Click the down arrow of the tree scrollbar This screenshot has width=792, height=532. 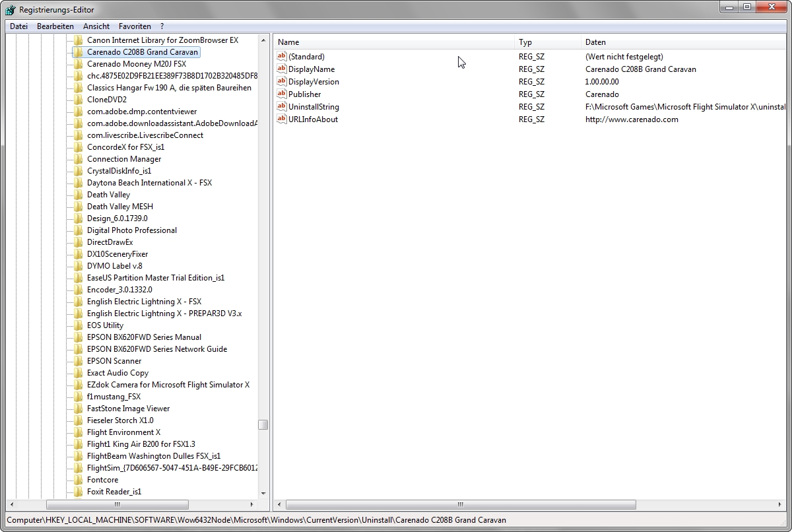click(263, 493)
